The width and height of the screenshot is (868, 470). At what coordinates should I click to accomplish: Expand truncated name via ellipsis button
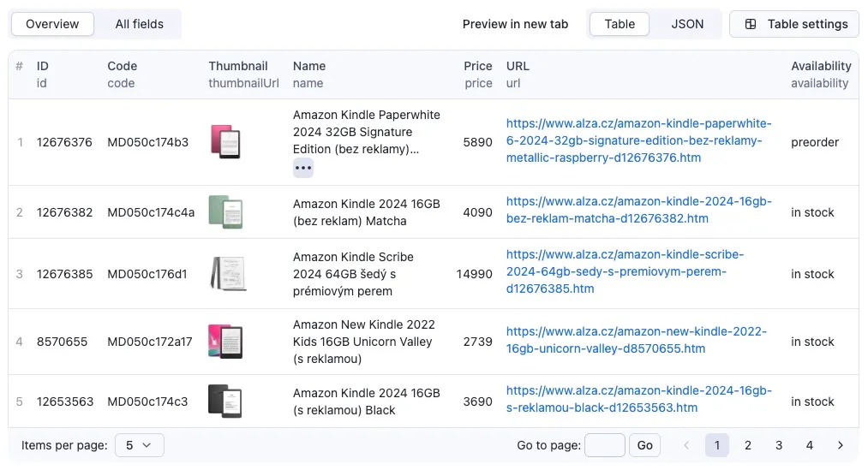point(303,168)
